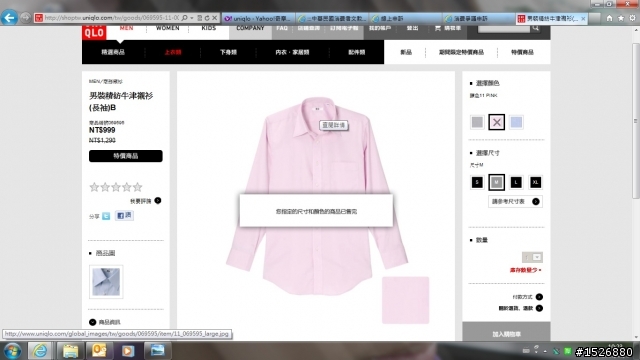The image size is (640, 360).
Task: Click the 付款方式 arrow icon
Action: [539, 297]
